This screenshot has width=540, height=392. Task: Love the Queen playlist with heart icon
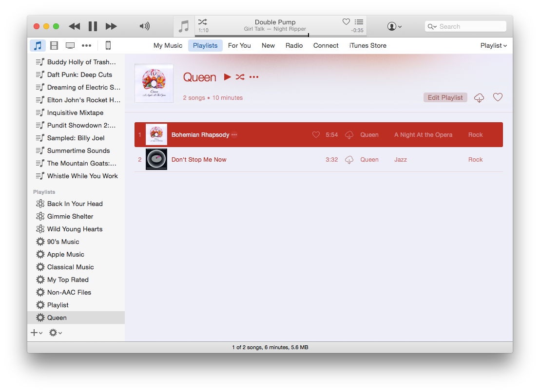[498, 97]
